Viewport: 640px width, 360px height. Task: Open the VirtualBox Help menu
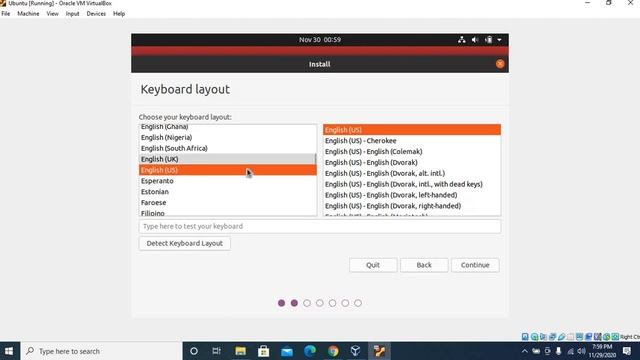click(119, 13)
